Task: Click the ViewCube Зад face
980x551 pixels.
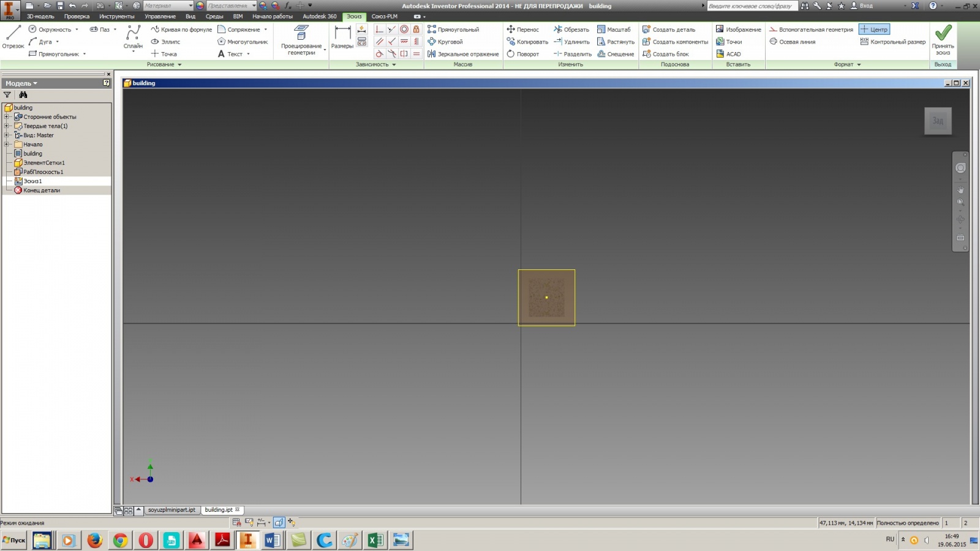Action: point(938,121)
